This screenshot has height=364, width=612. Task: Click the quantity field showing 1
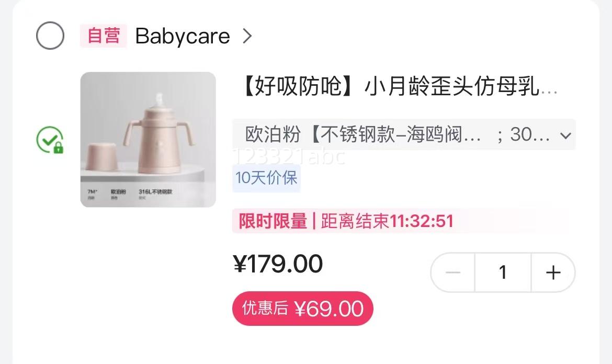[503, 272]
